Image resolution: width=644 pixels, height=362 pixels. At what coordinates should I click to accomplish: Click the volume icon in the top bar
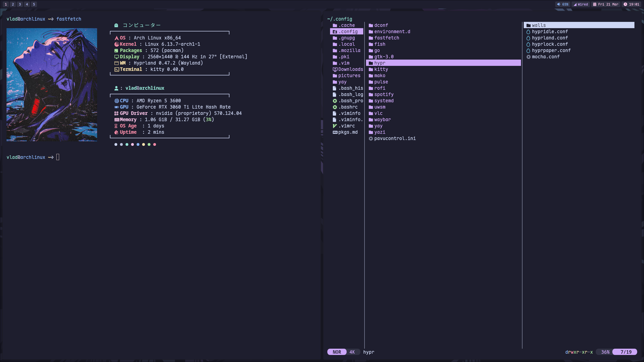[x=559, y=4]
